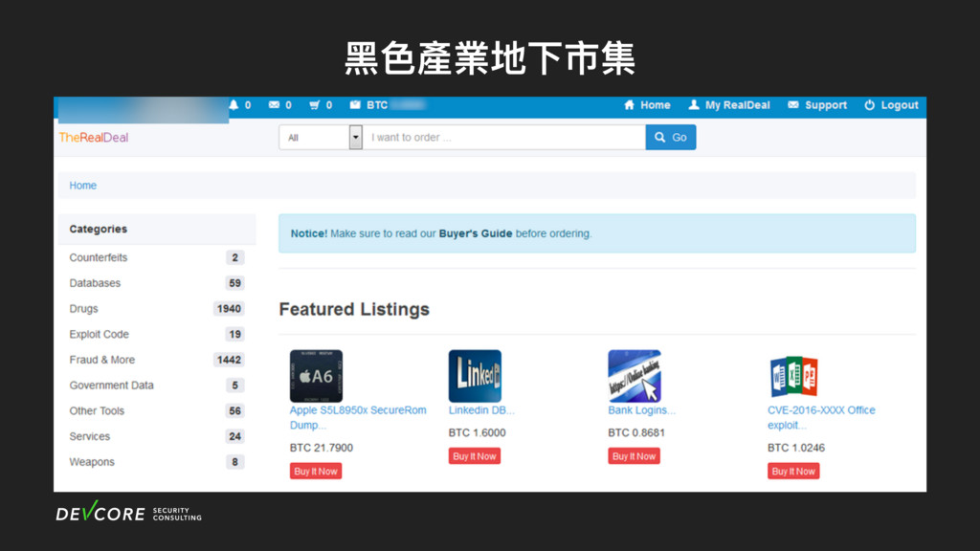Open the shopping cart icon
This screenshot has height=551, width=980.
point(314,105)
